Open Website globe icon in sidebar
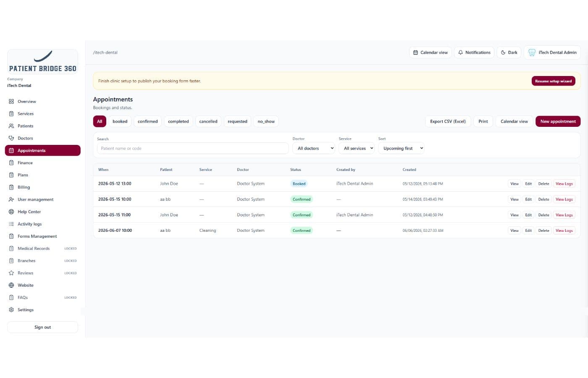The height and width of the screenshot is (378, 588). point(11,285)
